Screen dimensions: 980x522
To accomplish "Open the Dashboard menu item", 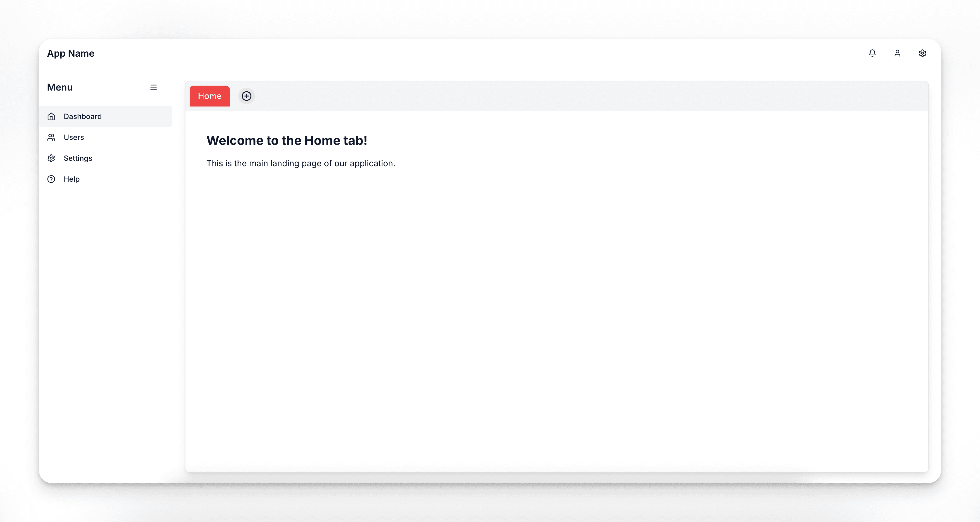I will point(83,116).
